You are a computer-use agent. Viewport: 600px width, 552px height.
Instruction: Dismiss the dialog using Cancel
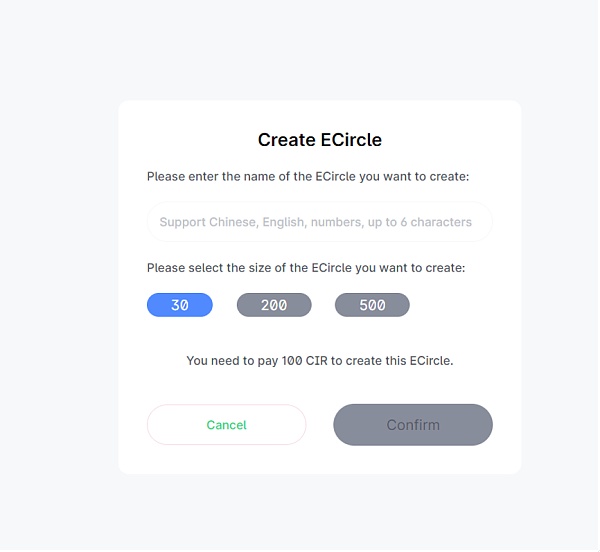(227, 426)
